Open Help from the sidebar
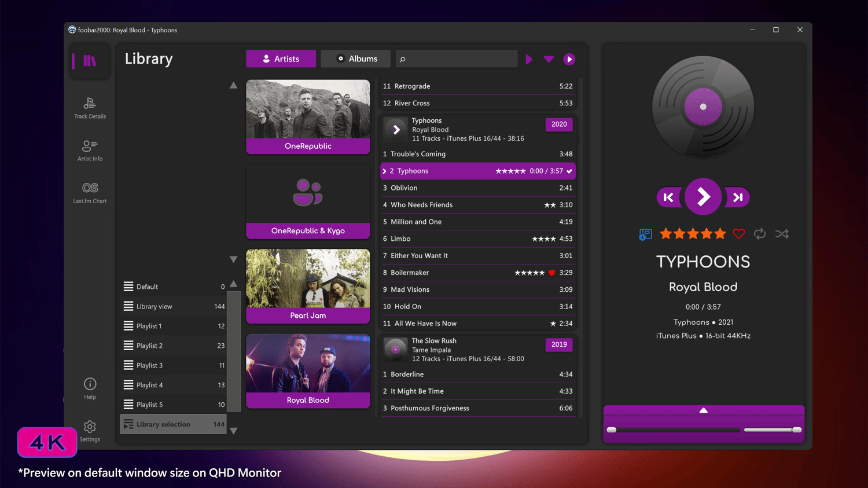This screenshot has width=868, height=488. click(90, 388)
